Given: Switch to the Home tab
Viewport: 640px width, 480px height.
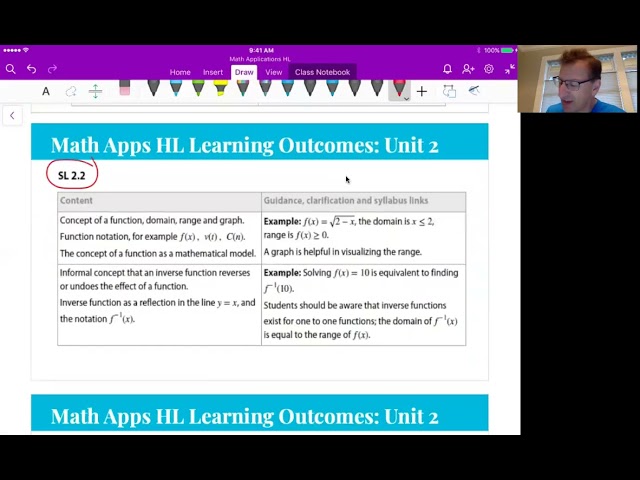Looking at the screenshot, I should [x=180, y=72].
